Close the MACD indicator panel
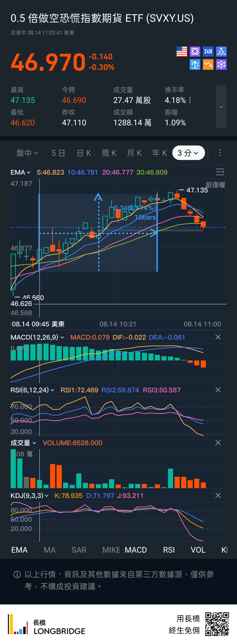Viewport: 237px width, 644px height. 218,337
